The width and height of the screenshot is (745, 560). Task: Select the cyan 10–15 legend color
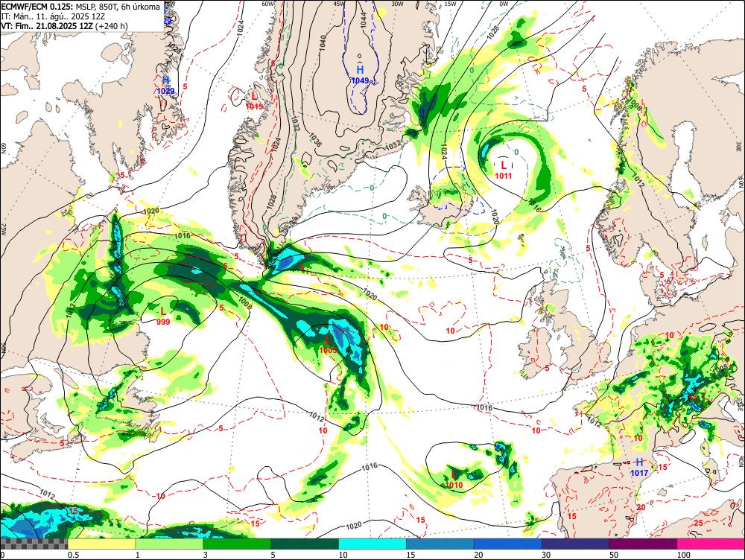[372, 544]
